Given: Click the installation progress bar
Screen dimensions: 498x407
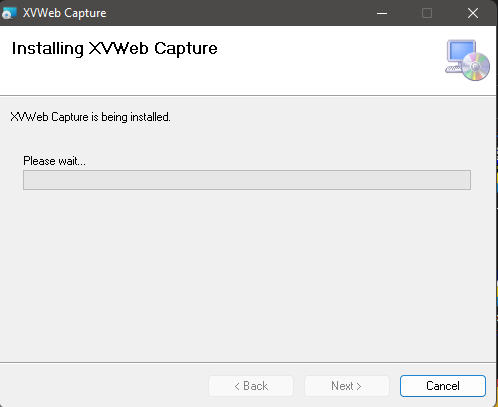Looking at the screenshot, I should tap(247, 180).
